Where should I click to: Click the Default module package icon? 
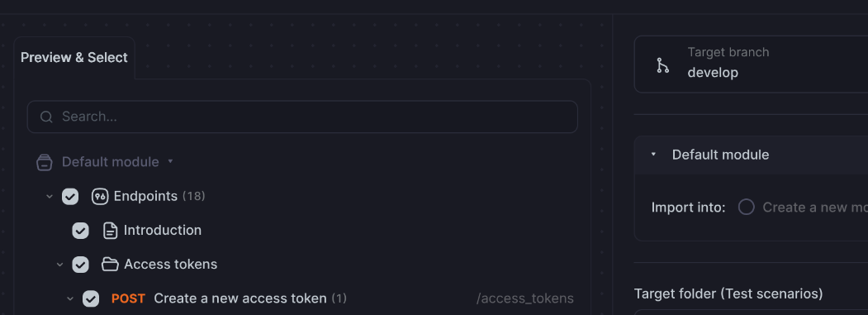[45, 162]
